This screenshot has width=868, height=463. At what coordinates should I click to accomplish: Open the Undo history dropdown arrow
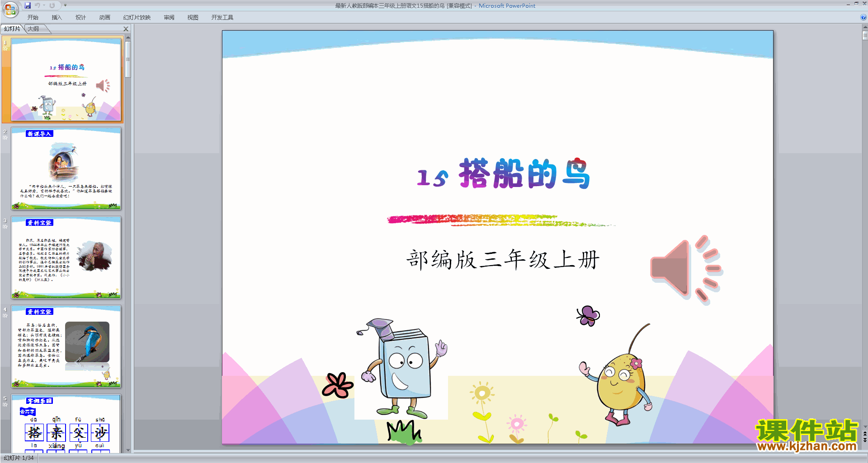click(x=44, y=5)
